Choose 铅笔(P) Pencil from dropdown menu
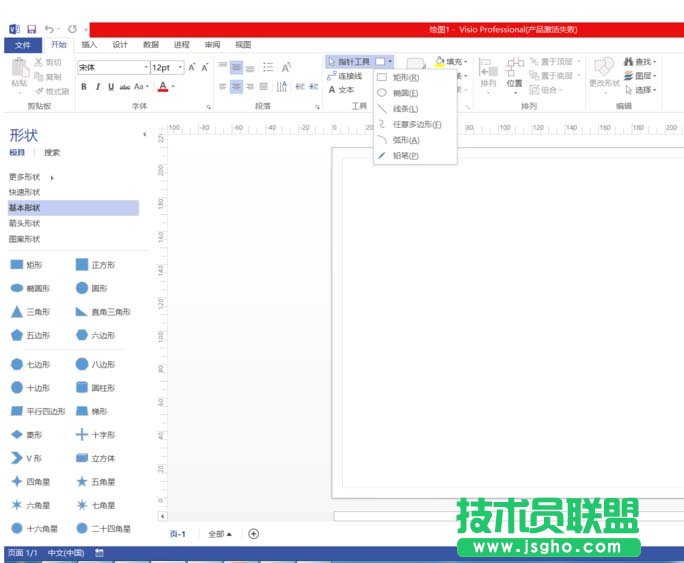This screenshot has width=684, height=563. (x=415, y=156)
